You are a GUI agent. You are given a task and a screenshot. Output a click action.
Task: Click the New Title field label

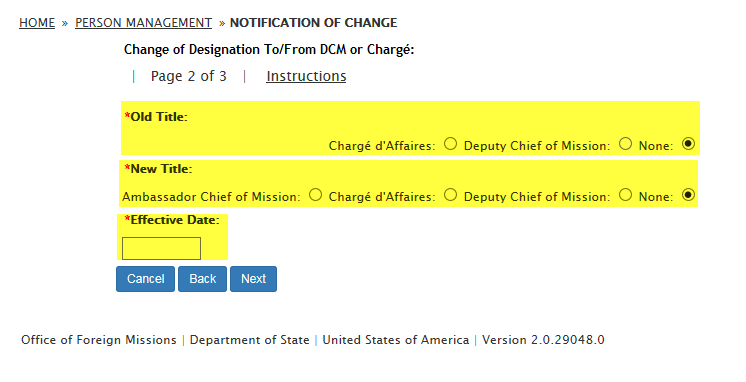pyautogui.click(x=158, y=168)
